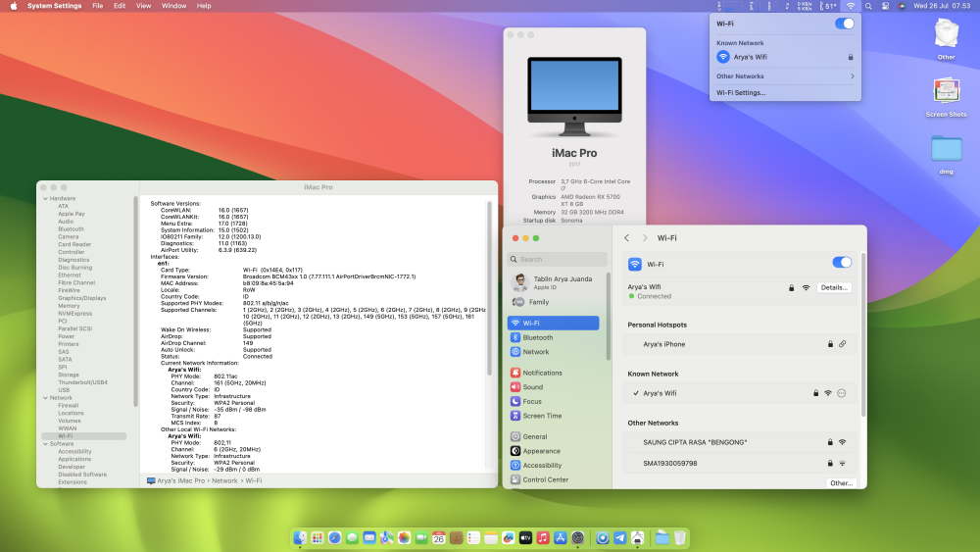980x552 pixels.
Task: Click the link icon beside Arya's iPhone hotspot
Action: click(x=843, y=344)
